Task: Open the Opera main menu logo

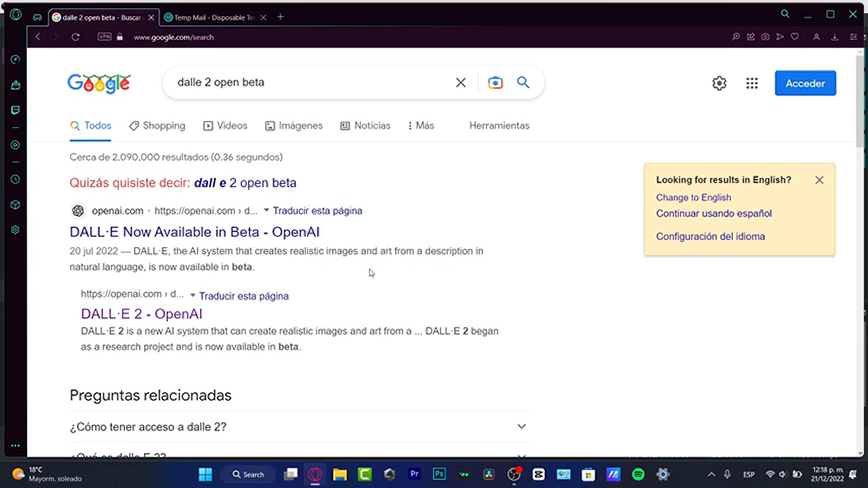Action: [15, 14]
